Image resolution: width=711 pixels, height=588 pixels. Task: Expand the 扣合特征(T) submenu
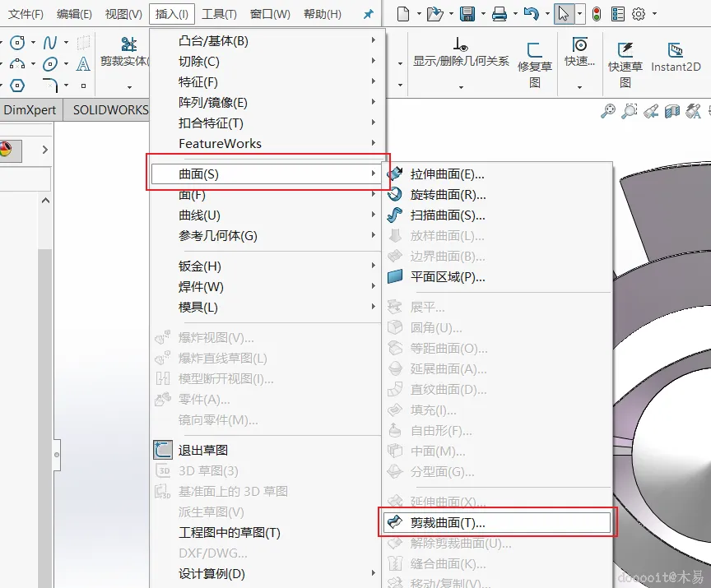(x=266, y=123)
